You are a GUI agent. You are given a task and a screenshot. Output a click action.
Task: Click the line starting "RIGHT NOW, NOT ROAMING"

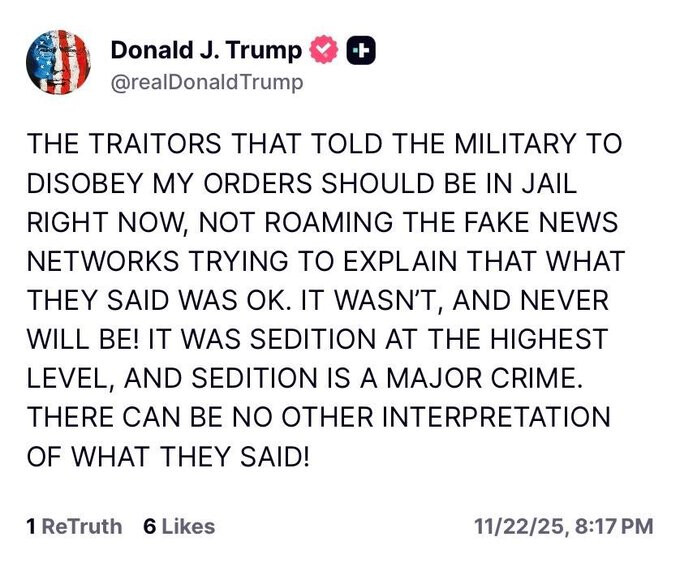click(323, 223)
